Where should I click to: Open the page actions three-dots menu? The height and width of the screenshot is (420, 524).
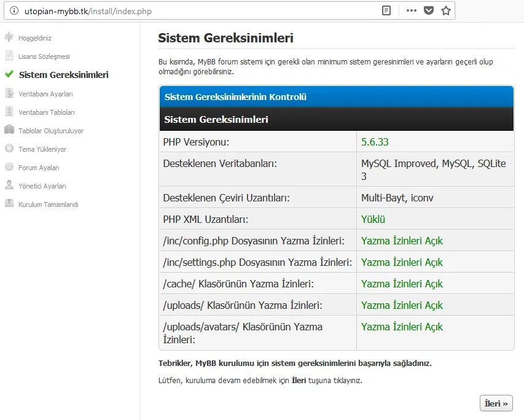(412, 10)
